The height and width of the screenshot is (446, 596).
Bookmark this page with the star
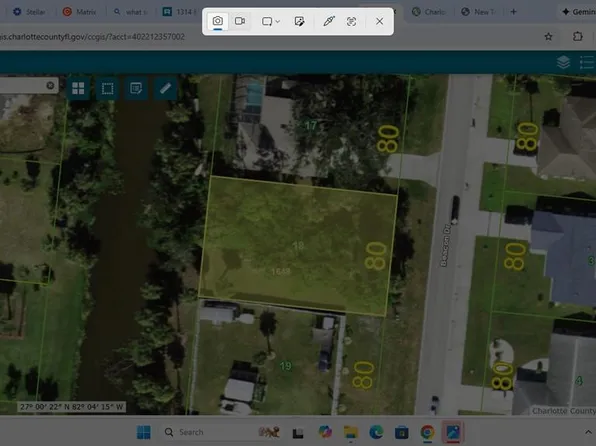[548, 37]
